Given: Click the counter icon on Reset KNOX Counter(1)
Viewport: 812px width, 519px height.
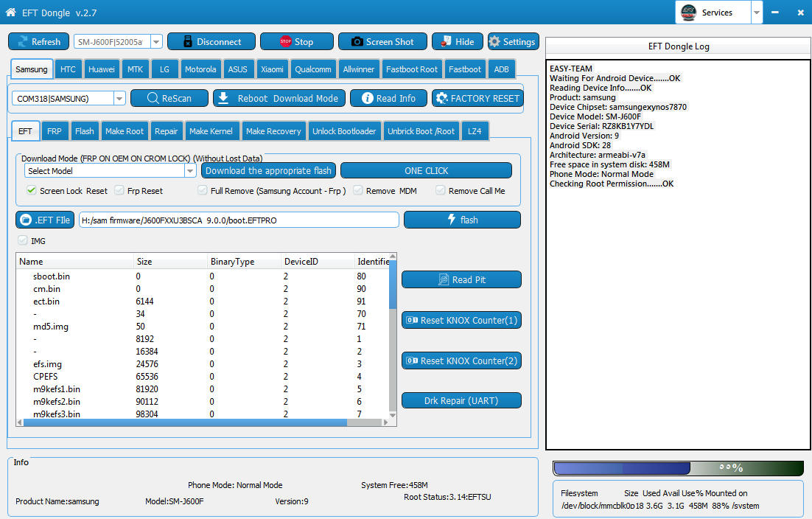Looking at the screenshot, I should pos(412,320).
